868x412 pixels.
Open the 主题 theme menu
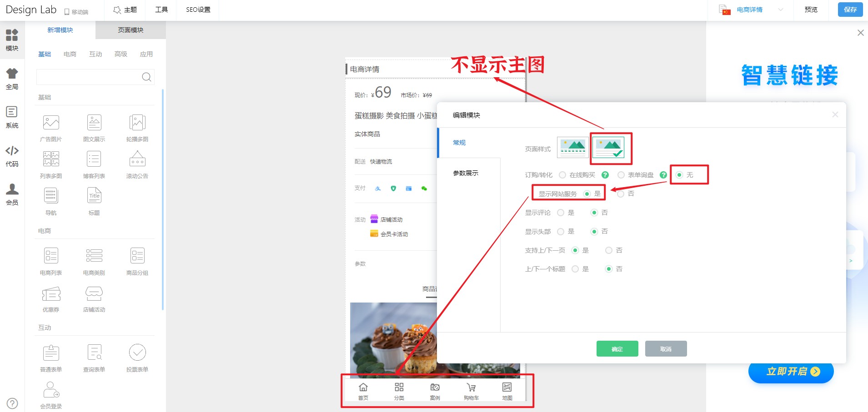tap(125, 10)
